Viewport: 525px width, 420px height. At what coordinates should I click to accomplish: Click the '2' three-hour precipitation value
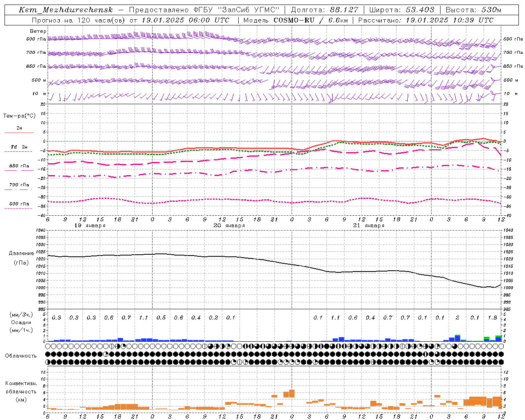457,318
